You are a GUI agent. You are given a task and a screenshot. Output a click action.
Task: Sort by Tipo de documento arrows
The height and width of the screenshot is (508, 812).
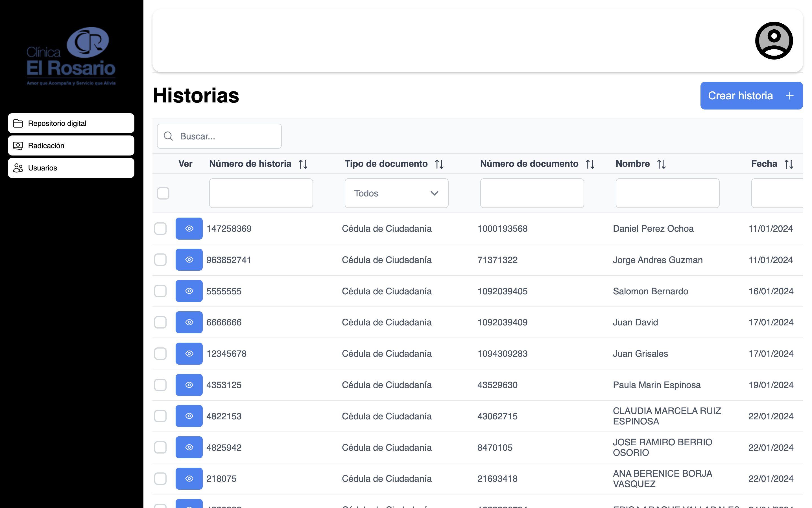coord(439,164)
